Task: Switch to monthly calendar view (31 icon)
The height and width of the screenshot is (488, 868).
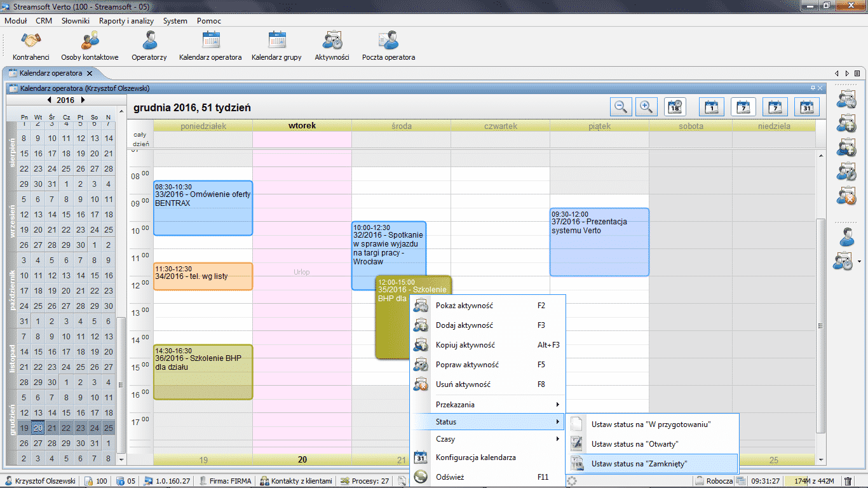Action: pyautogui.click(x=806, y=107)
